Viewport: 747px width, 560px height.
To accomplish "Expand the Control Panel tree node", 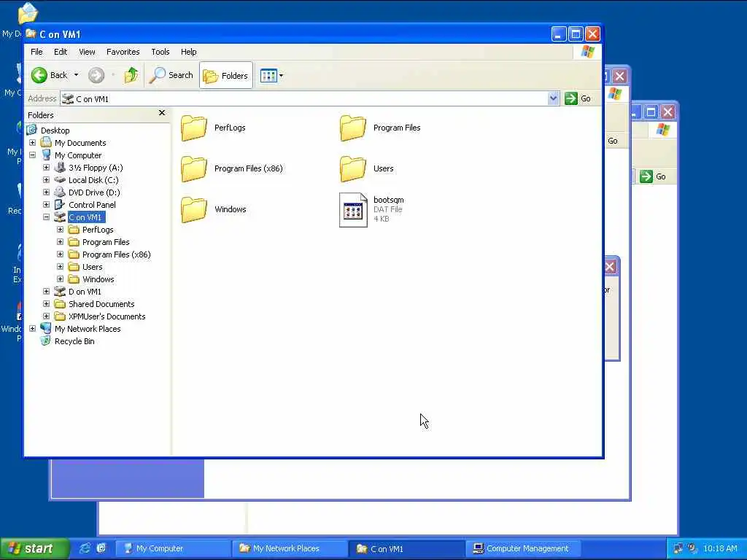I will (46, 205).
